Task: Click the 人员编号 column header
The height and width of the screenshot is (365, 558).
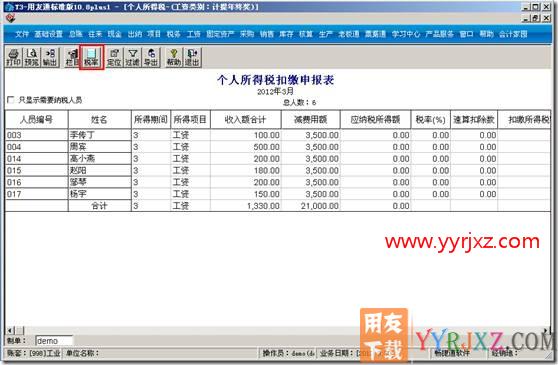Action: pos(36,120)
